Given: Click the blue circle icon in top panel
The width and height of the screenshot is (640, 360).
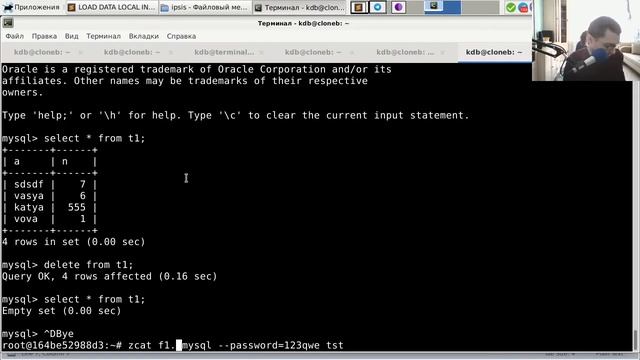Looking at the screenshot, I should pos(378,7).
